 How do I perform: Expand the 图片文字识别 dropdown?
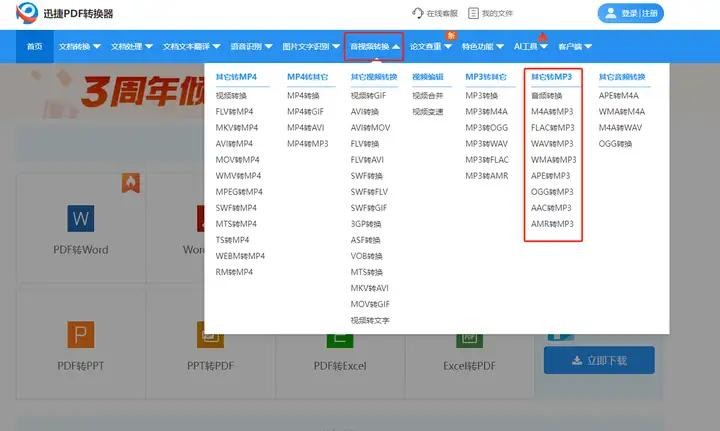pyautogui.click(x=310, y=46)
